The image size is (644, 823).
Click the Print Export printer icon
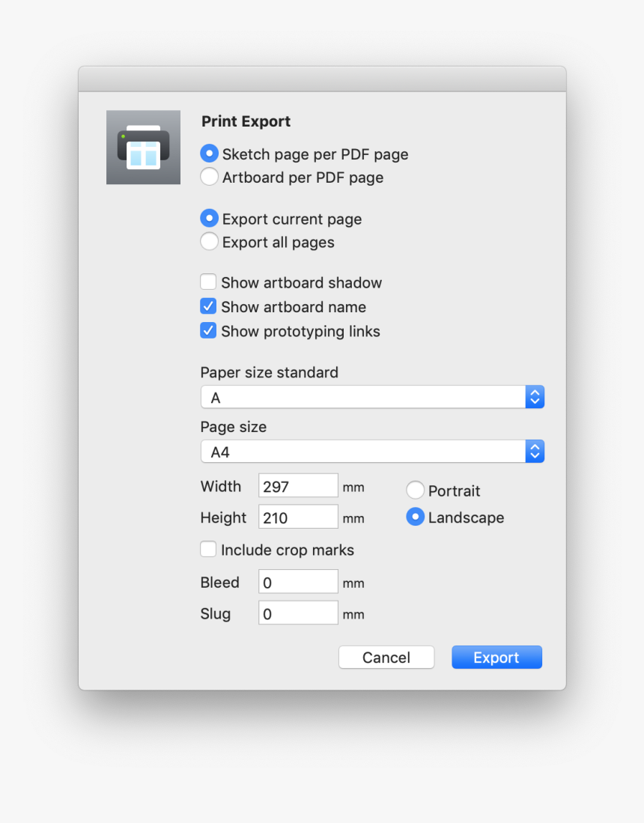pos(143,147)
